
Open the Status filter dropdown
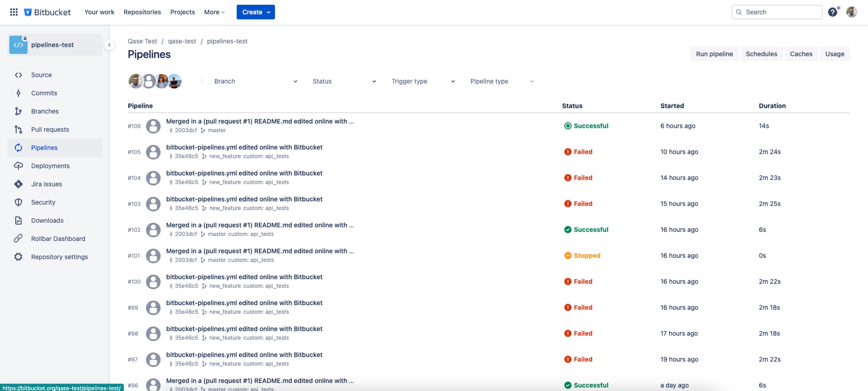pos(344,81)
